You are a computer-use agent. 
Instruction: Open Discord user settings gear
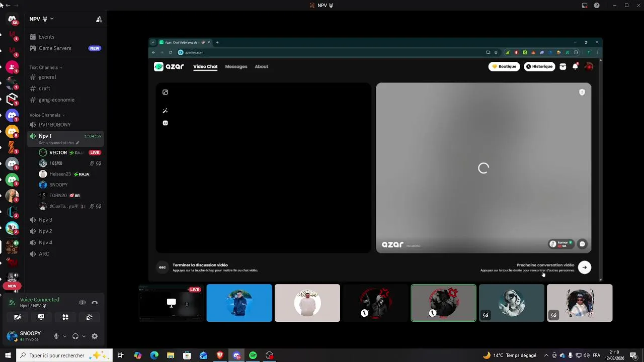pos(95,336)
